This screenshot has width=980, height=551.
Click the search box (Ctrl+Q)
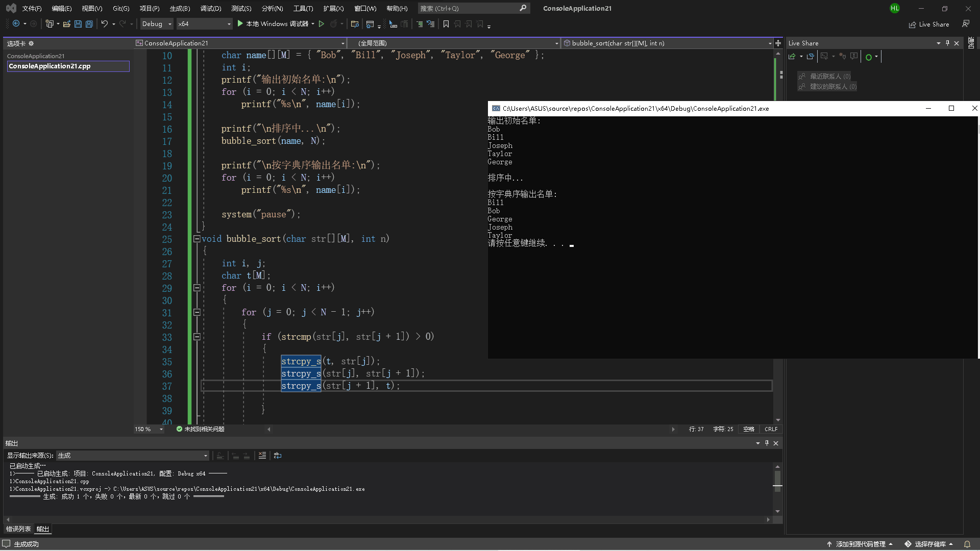(469, 8)
